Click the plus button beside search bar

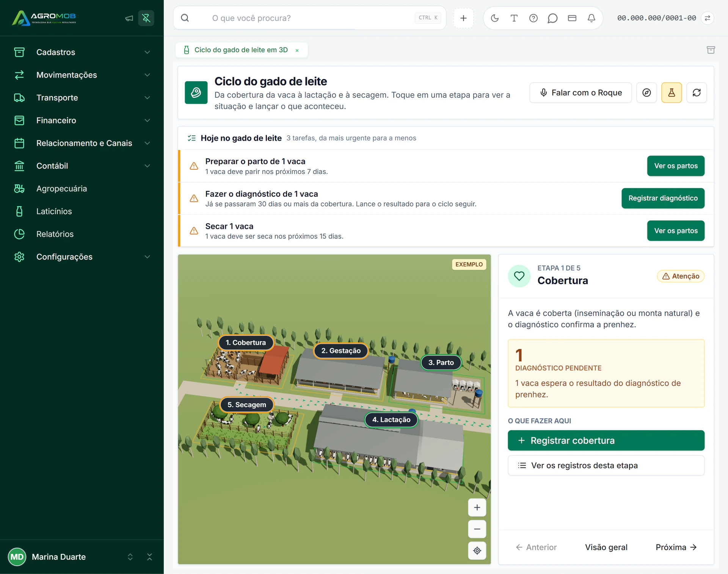pyautogui.click(x=463, y=18)
